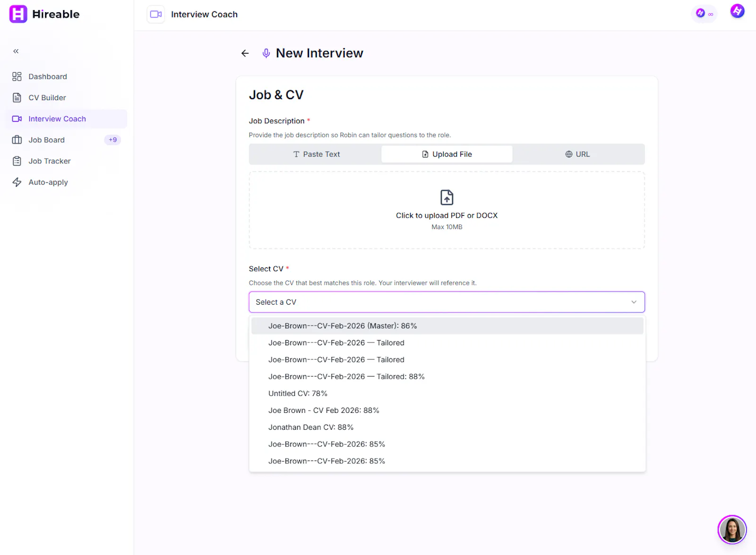Choose Joe Brown - CV Feb 2026: 88%
Viewport: 756px width, 555px height.
[447, 410]
